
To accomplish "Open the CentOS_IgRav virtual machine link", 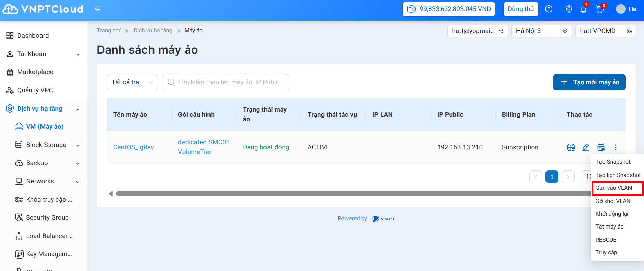I will [134, 147].
